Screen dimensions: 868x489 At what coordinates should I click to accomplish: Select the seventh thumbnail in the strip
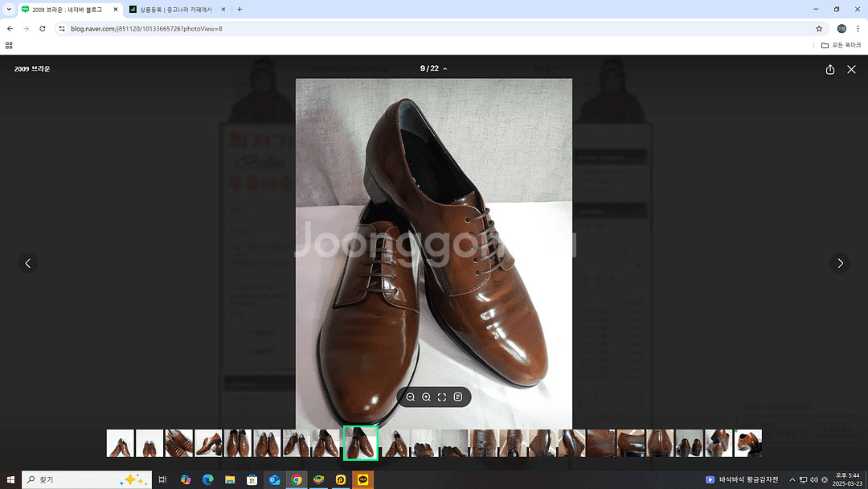point(296,443)
